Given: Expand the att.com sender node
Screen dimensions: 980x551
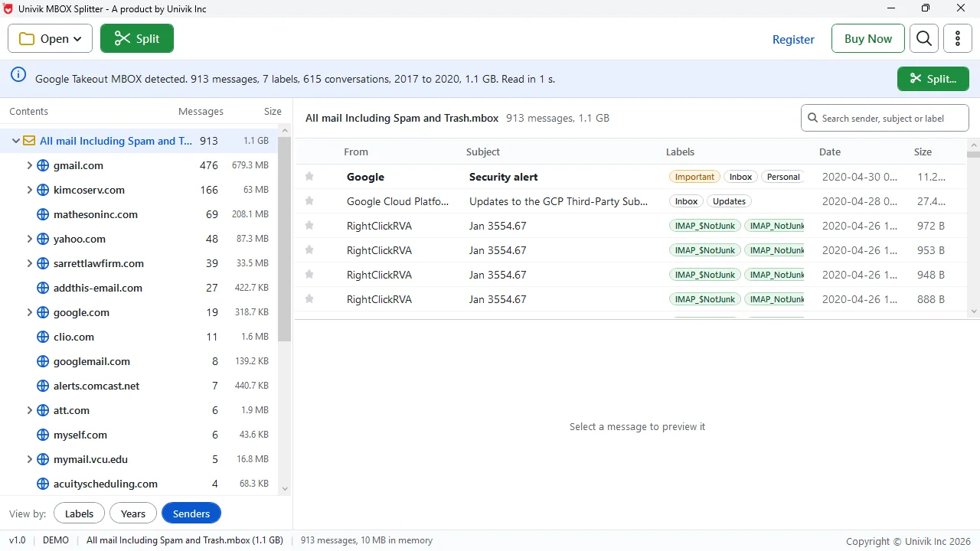Looking at the screenshot, I should coord(29,410).
